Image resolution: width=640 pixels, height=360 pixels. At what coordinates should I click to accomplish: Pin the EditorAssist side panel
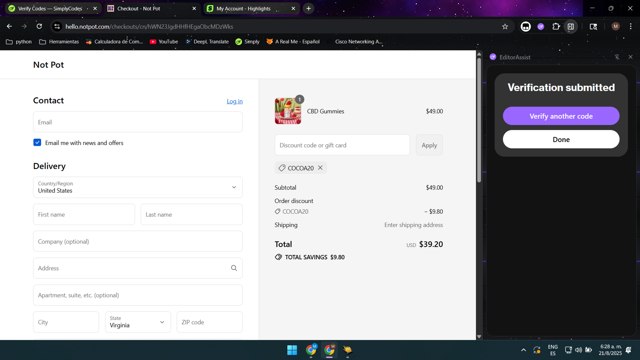tap(617, 57)
